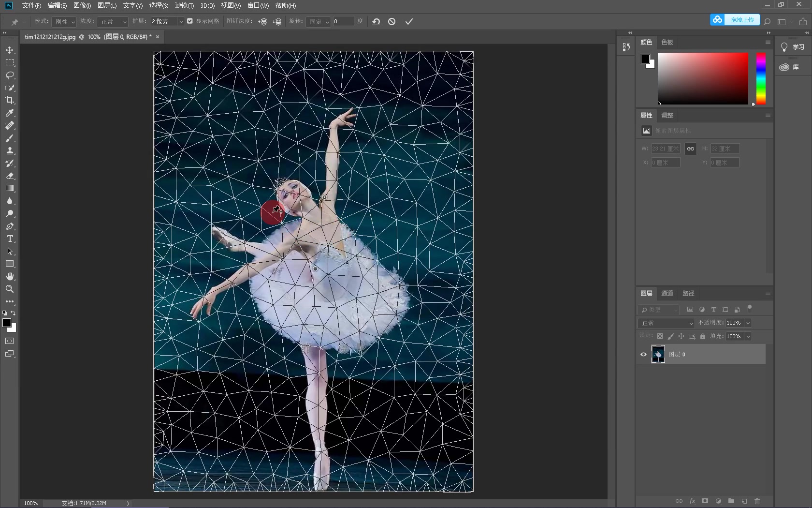Select the Crop tool
812x508 pixels.
click(10, 101)
